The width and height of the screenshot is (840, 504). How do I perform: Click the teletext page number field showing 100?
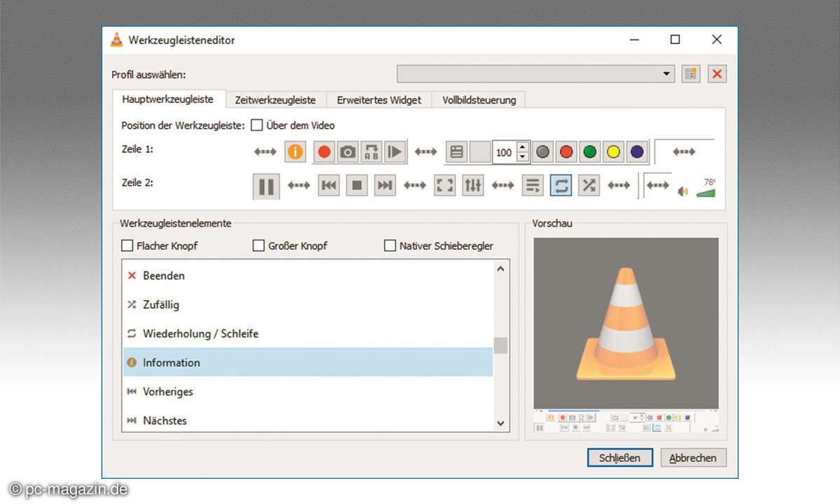(504, 152)
